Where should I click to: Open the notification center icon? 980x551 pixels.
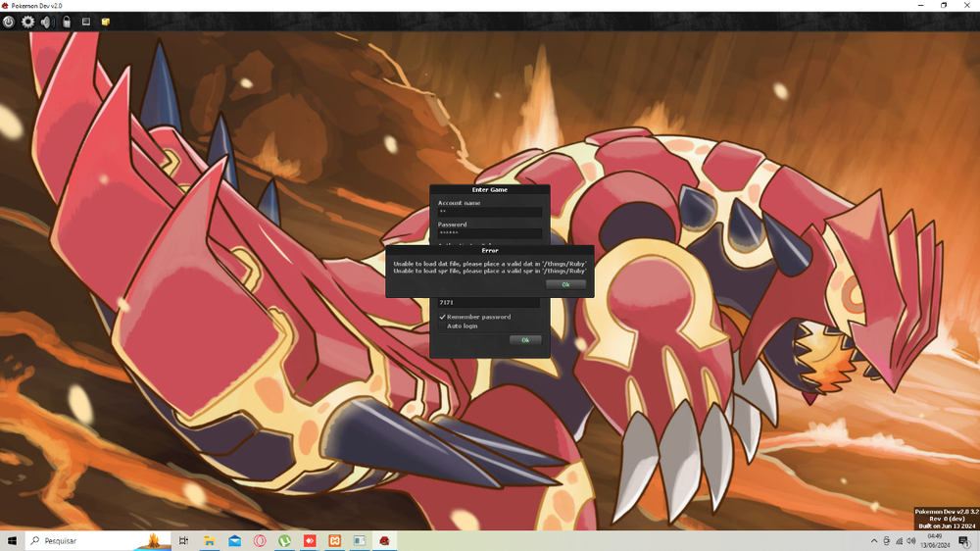(x=964, y=541)
